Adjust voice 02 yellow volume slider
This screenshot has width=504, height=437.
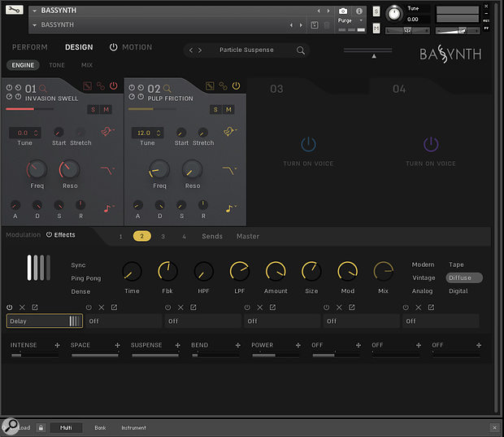pos(152,109)
